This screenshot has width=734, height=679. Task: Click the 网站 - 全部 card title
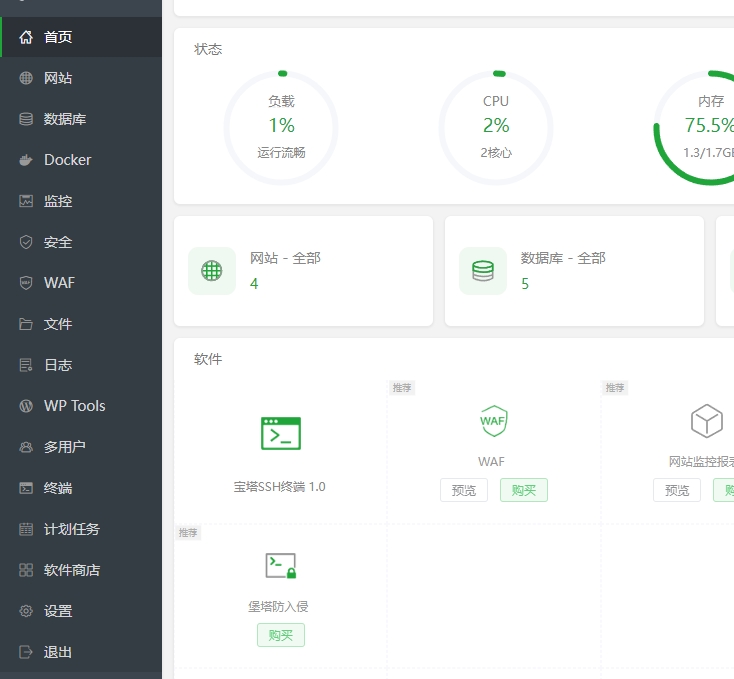point(285,258)
